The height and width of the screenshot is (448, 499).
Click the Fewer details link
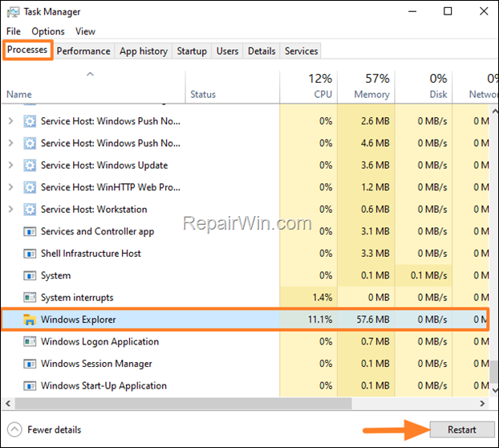[x=55, y=430]
